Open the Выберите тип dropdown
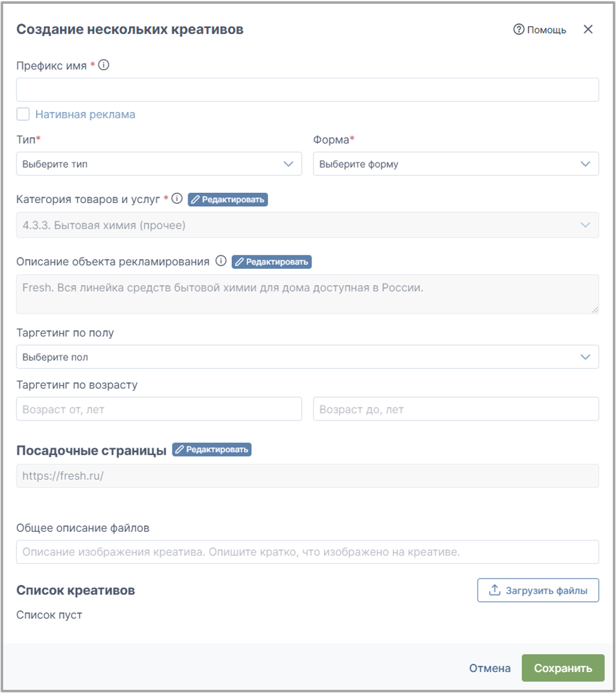The height and width of the screenshot is (693, 616). pos(159,164)
